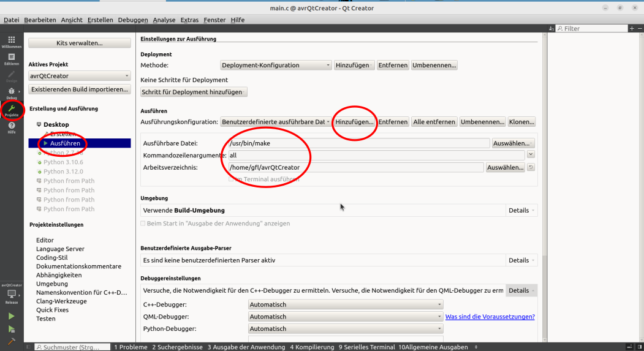Click the broom icon left of Filter
The height and width of the screenshot is (351, 644).
[551, 28]
